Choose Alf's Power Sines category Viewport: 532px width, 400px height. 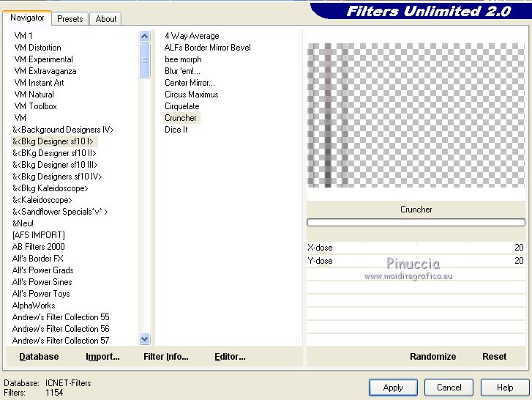(x=42, y=282)
